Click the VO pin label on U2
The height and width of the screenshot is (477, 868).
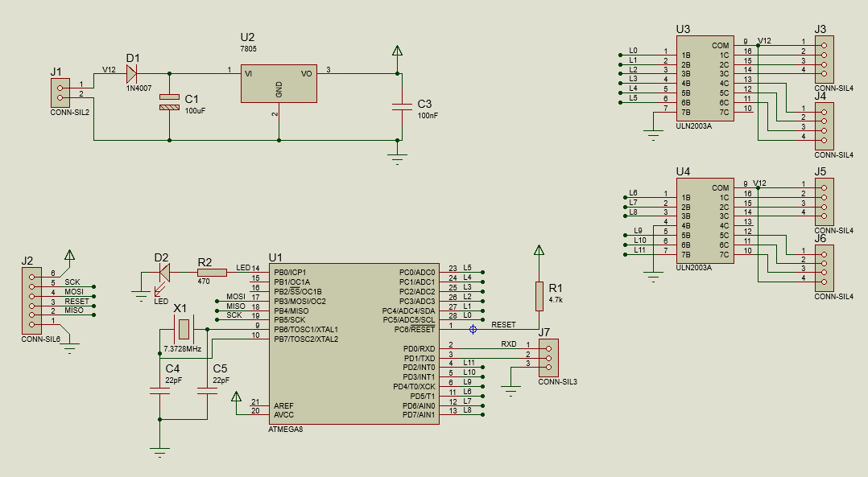tap(307, 73)
